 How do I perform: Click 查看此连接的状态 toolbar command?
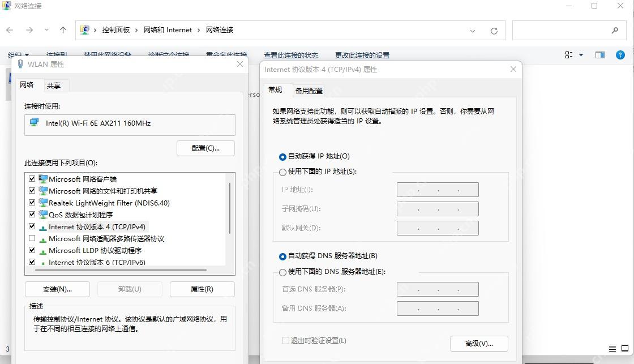[291, 55]
